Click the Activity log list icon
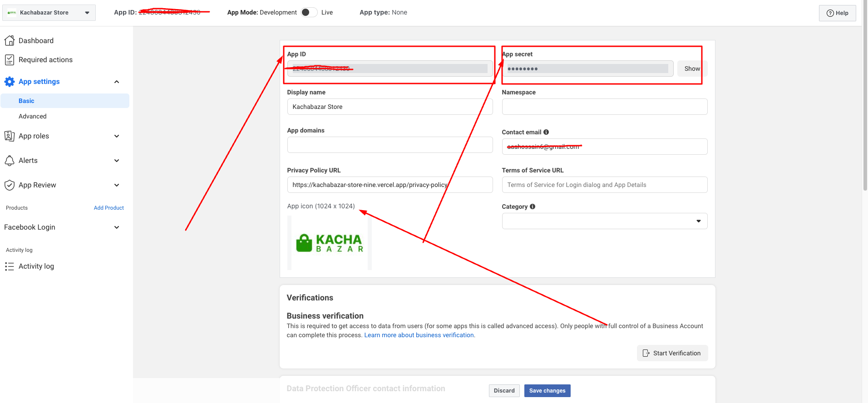The image size is (868, 403). (x=10, y=266)
